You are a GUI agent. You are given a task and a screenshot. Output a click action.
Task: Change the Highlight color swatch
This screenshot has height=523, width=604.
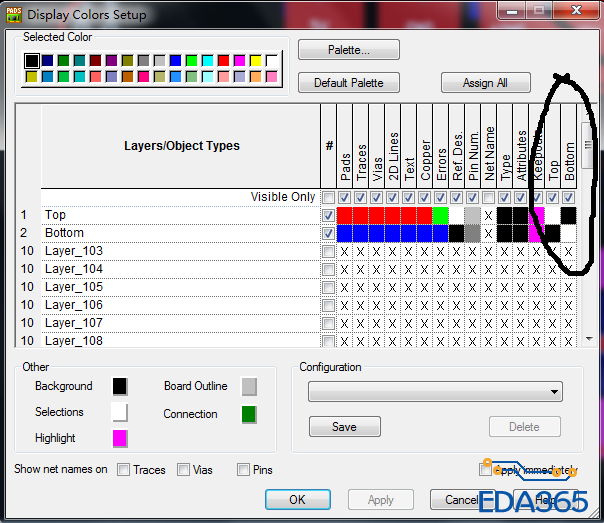click(120, 439)
